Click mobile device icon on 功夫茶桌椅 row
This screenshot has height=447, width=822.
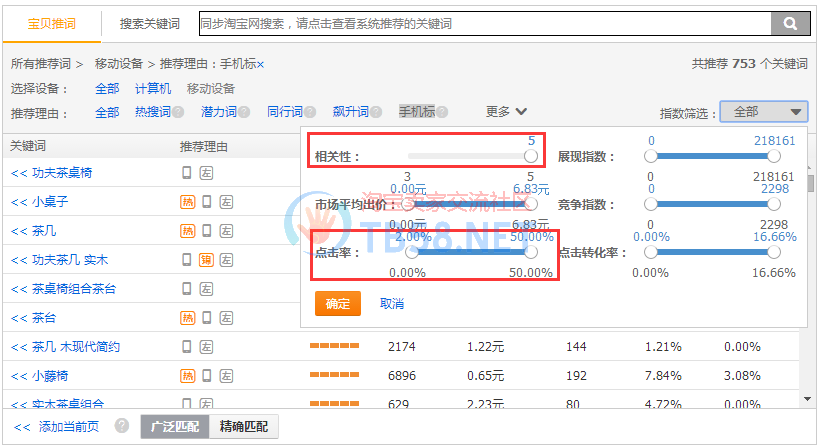point(187,173)
